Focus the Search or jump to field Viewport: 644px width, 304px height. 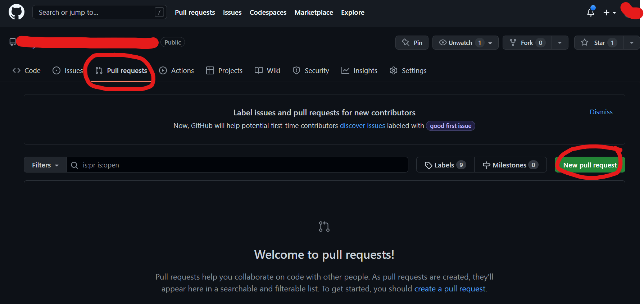tap(100, 12)
